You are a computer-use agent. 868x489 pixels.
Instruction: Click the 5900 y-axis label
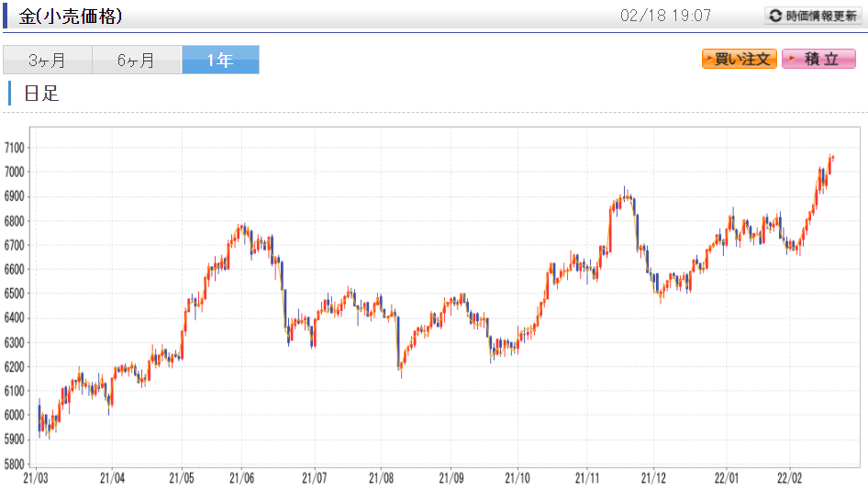15,439
